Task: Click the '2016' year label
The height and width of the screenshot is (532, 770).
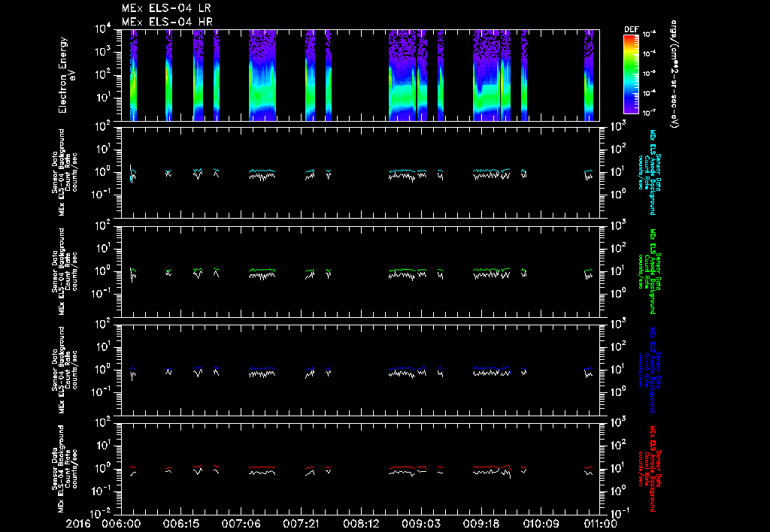Action: click(x=78, y=524)
